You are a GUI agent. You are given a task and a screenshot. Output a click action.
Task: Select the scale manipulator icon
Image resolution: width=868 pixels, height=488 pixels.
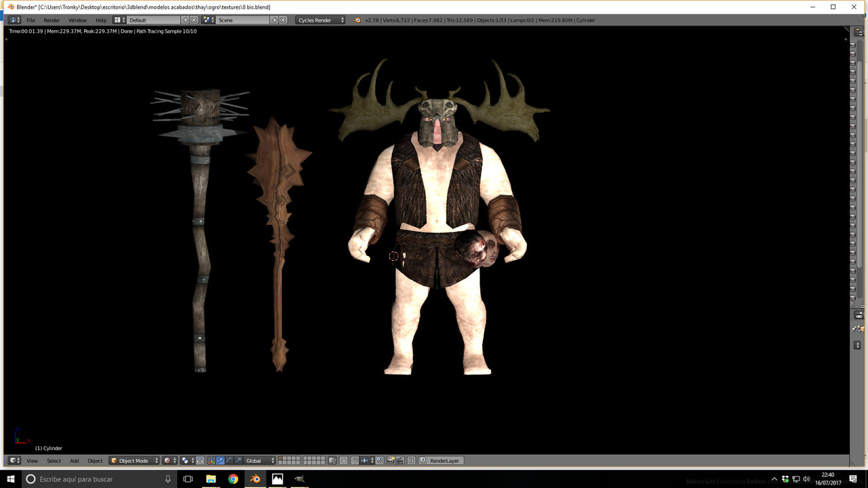click(x=238, y=461)
